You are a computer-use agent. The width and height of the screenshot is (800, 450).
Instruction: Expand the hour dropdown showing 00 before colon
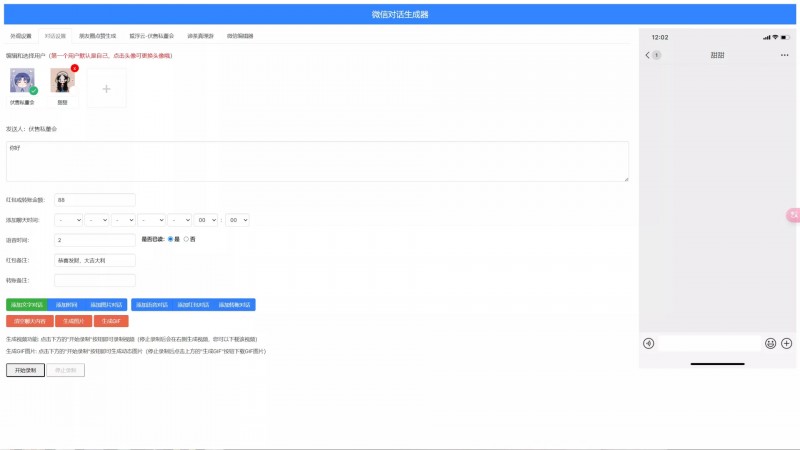pyautogui.click(x=206, y=220)
